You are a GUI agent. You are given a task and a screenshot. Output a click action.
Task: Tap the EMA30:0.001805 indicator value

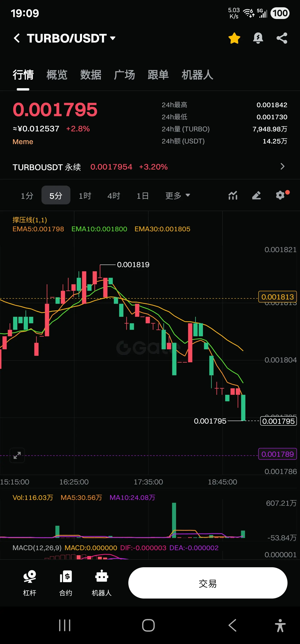pos(162,229)
